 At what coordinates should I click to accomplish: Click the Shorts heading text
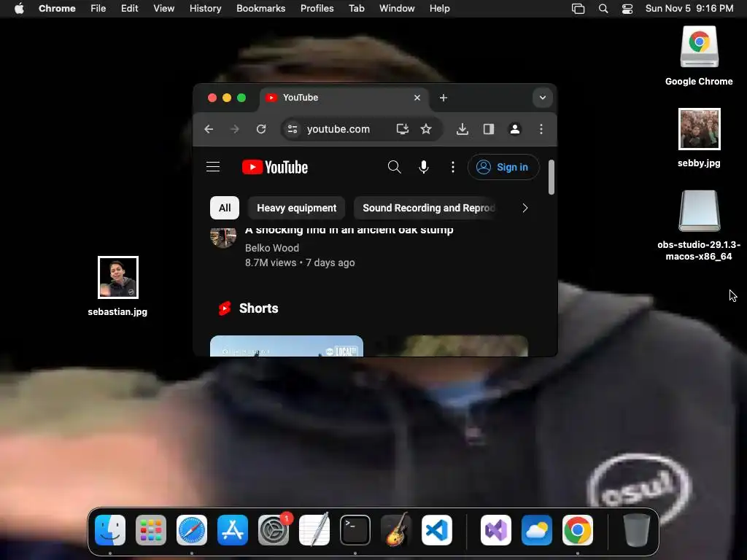coord(259,308)
